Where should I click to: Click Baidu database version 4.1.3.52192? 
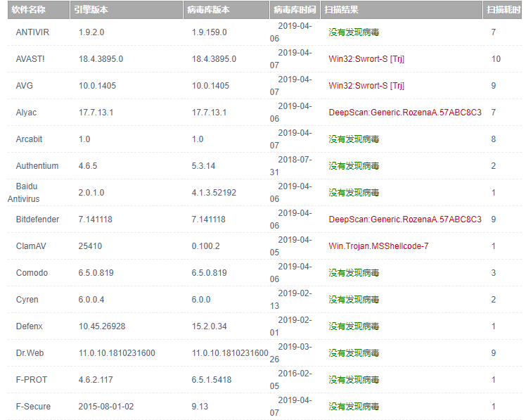(214, 193)
